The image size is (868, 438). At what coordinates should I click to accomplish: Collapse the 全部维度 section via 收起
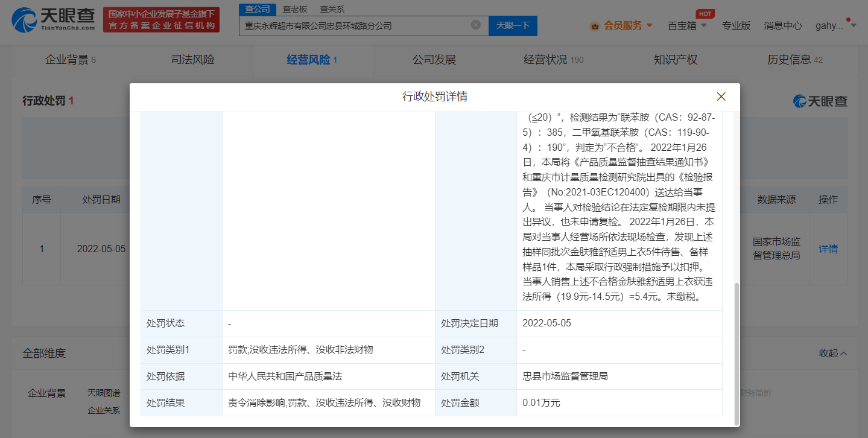833,353
